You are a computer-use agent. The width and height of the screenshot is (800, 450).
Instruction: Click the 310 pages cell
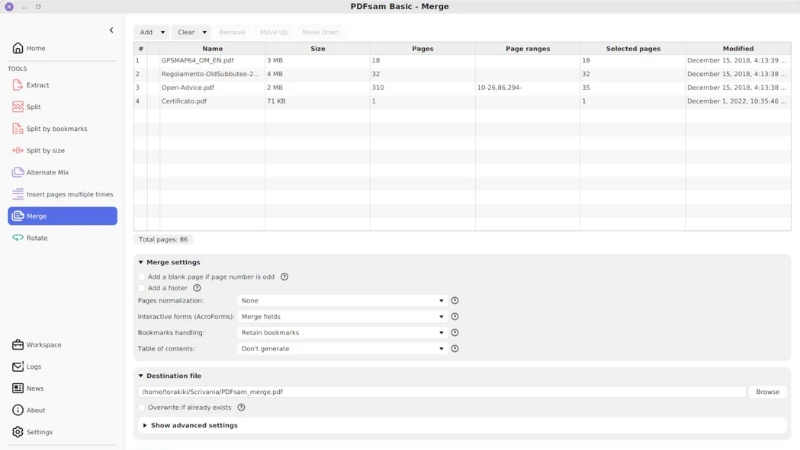422,87
